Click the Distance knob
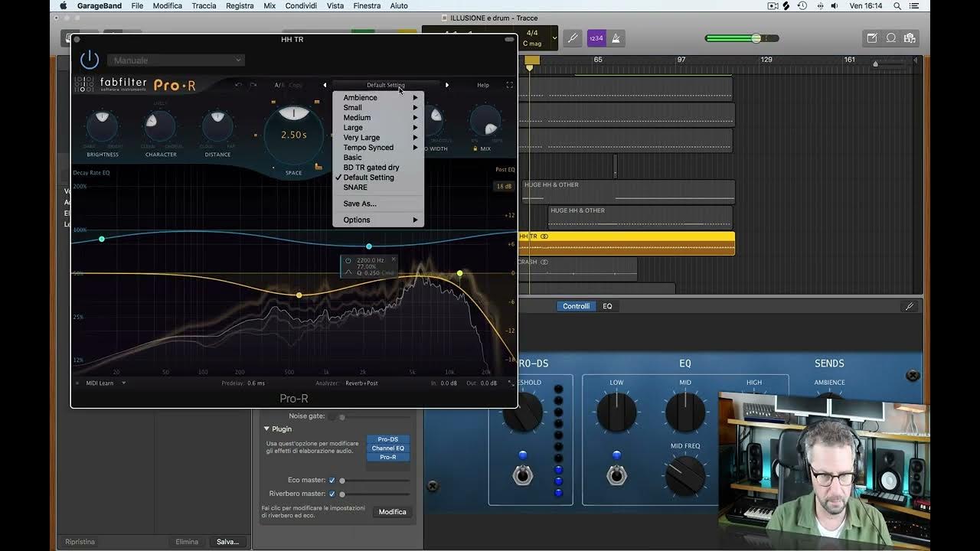 217,126
